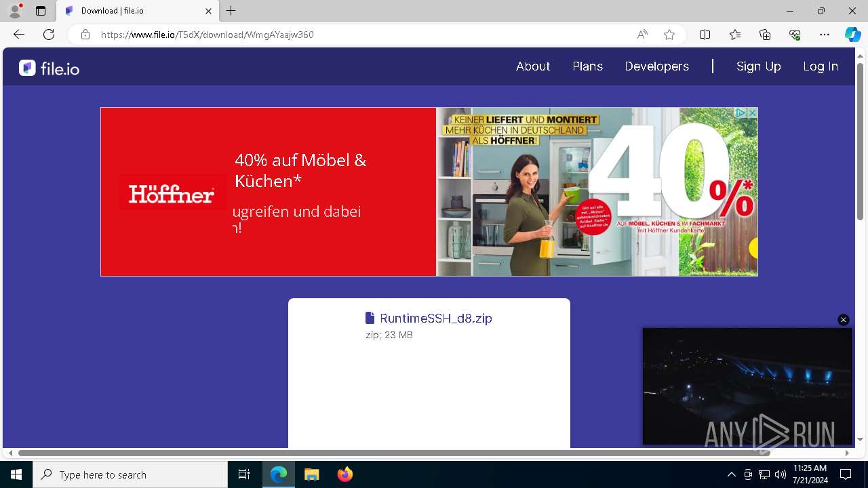Open Read aloud in the address bar

point(642,35)
